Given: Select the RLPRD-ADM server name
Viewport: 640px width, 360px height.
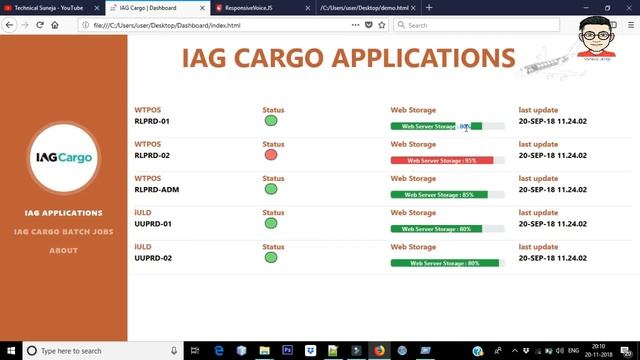Looking at the screenshot, I should click(157, 190).
